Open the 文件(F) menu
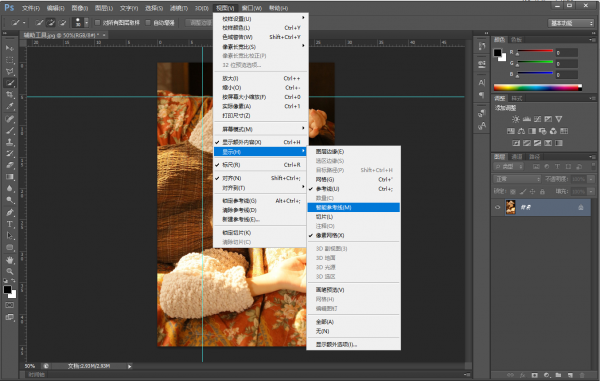 (31, 8)
